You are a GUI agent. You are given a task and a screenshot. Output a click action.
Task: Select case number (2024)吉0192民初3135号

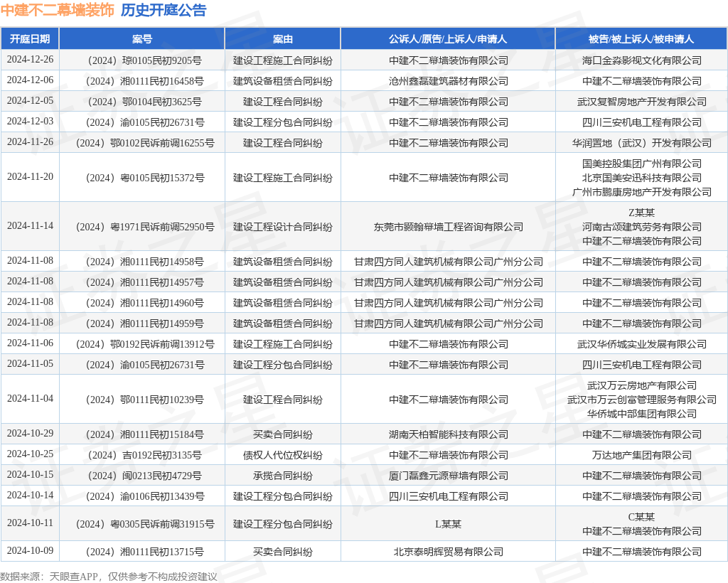click(145, 455)
